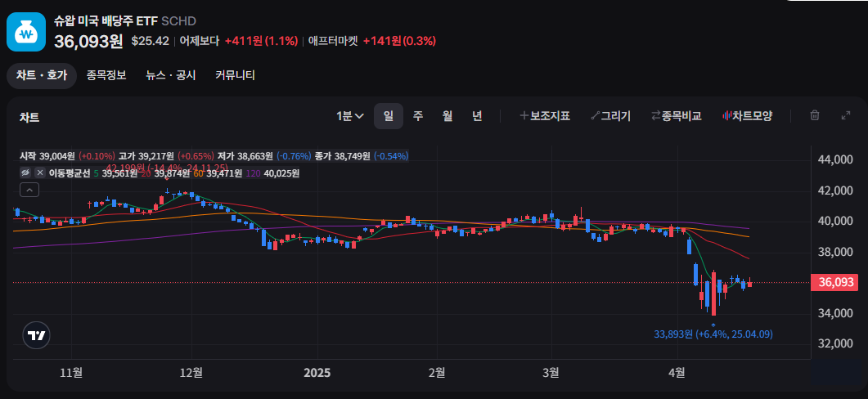Click the 고가 39,217원 high price
Viewport: 868px width, 399px height.
tap(146, 157)
